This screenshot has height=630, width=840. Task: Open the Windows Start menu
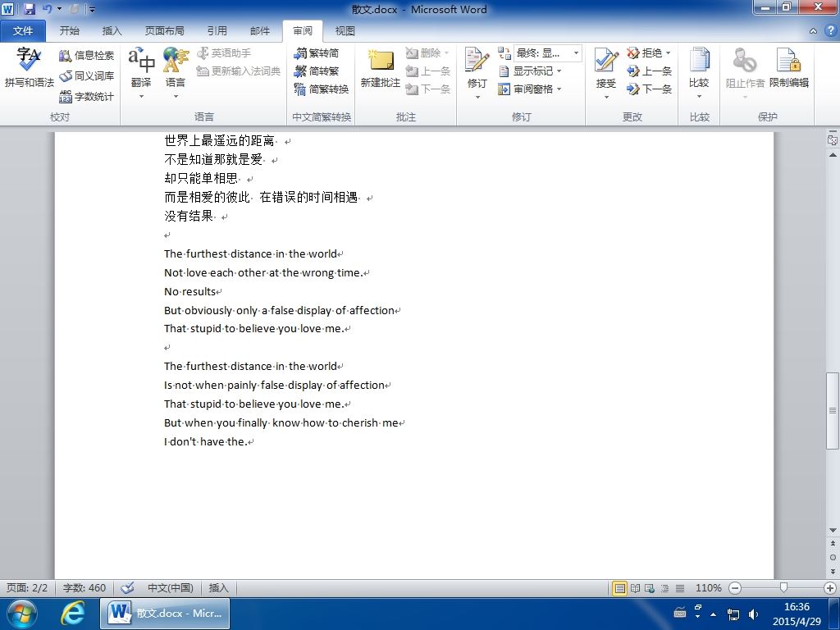22,613
